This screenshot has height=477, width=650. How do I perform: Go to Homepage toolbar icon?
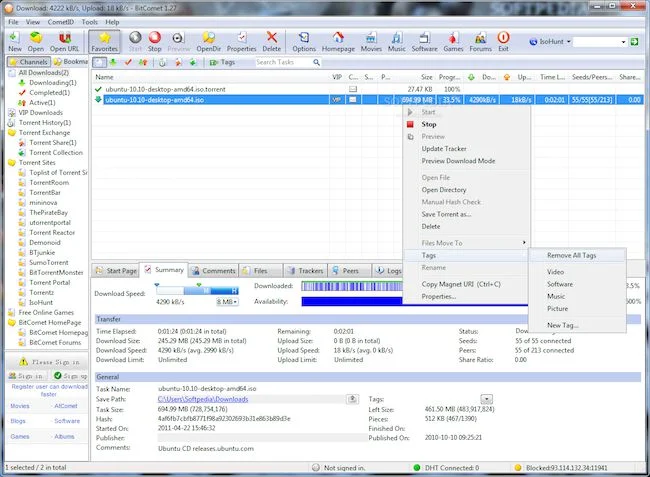coord(338,42)
